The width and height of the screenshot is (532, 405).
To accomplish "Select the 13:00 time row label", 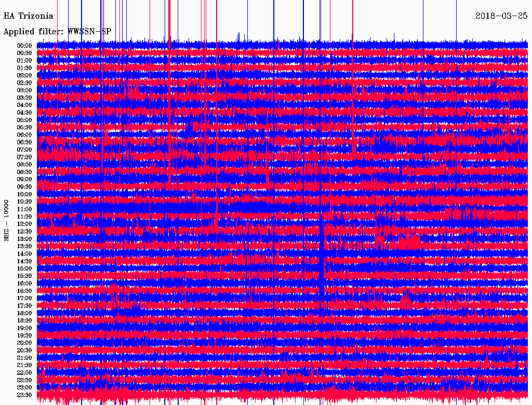I will tap(24, 239).
